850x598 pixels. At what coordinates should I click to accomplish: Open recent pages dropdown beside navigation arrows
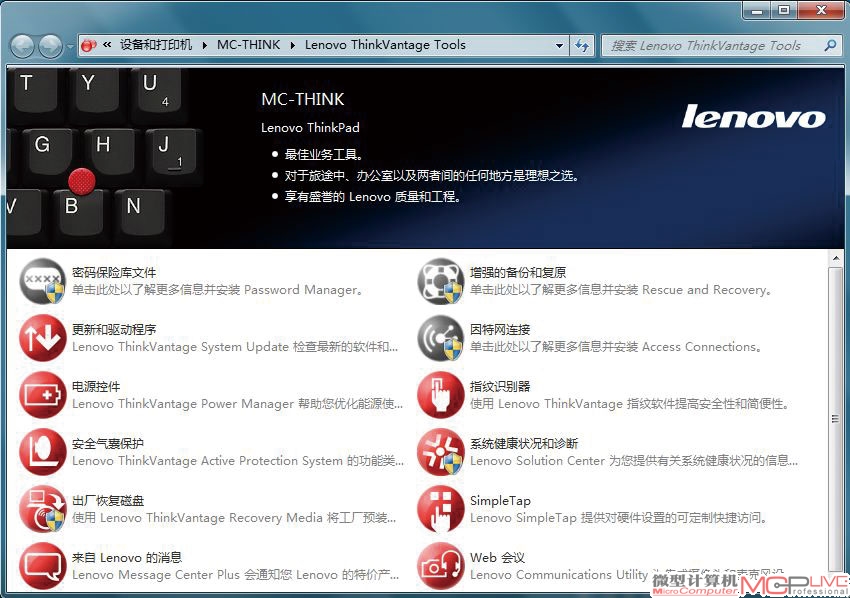tap(70, 47)
